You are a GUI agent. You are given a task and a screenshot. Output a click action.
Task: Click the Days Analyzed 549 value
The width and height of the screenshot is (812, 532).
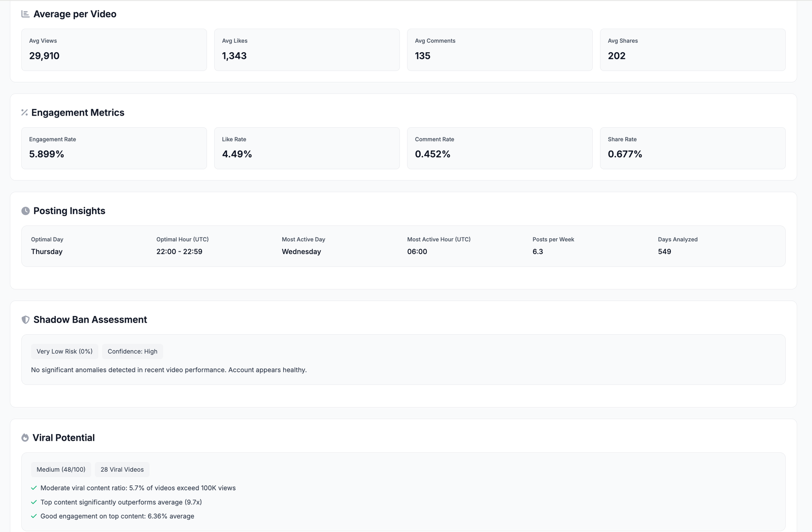click(664, 252)
